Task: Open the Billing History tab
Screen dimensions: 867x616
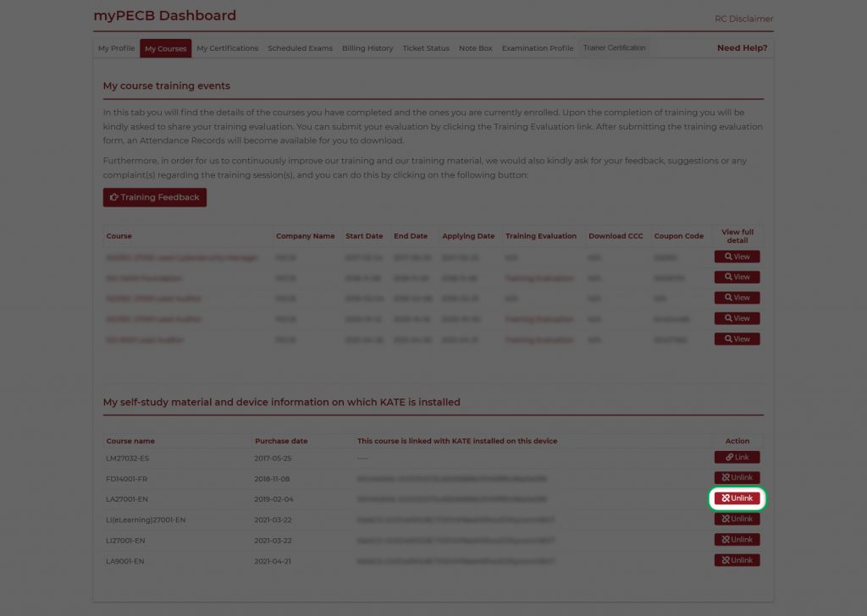Action: click(367, 48)
